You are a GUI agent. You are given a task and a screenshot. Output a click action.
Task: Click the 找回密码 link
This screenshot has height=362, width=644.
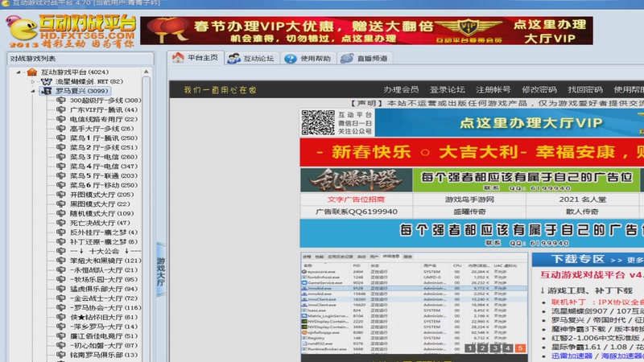(585, 90)
